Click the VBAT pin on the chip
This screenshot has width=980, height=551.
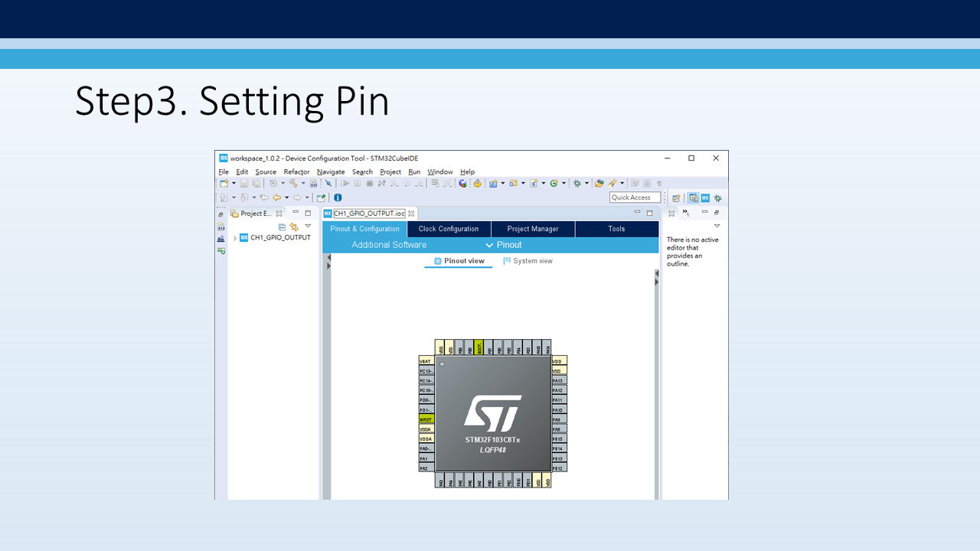tap(426, 360)
